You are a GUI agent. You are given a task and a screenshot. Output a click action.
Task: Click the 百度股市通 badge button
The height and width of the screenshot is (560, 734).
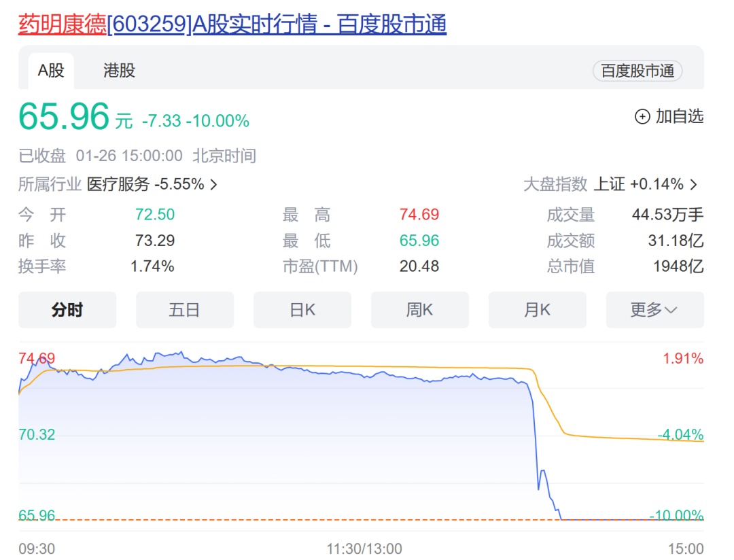pos(637,71)
